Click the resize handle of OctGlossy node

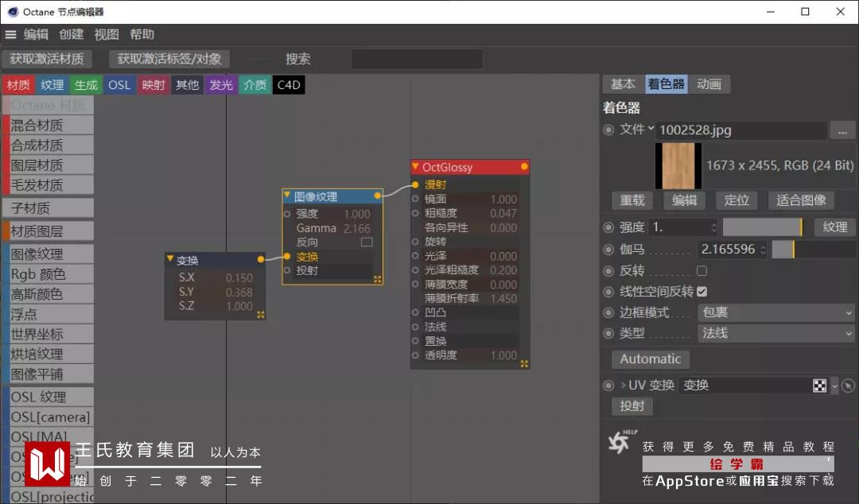point(524,364)
